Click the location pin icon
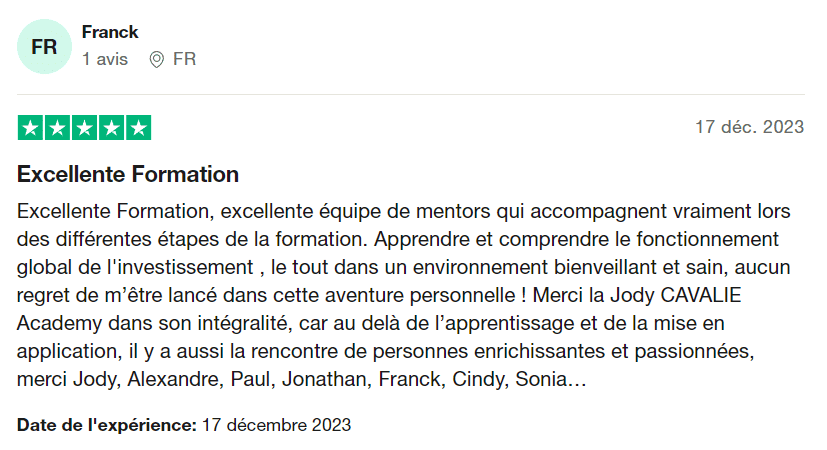 (156, 59)
